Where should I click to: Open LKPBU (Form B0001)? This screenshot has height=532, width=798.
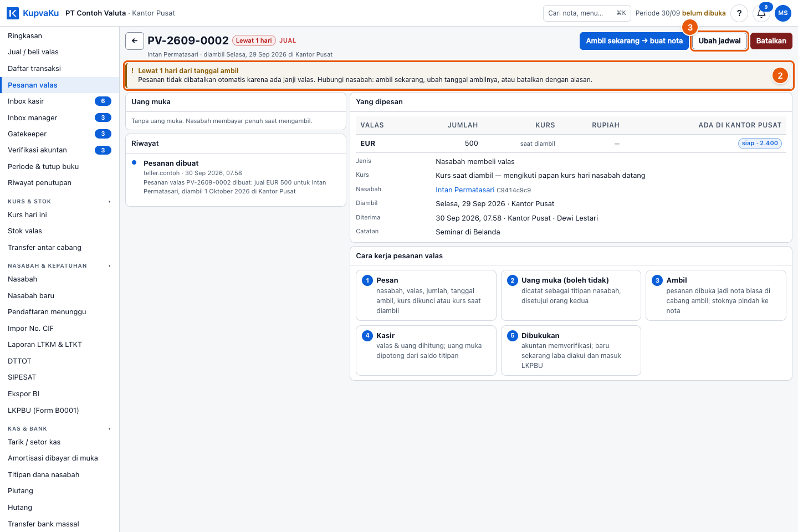[x=59, y=411]
